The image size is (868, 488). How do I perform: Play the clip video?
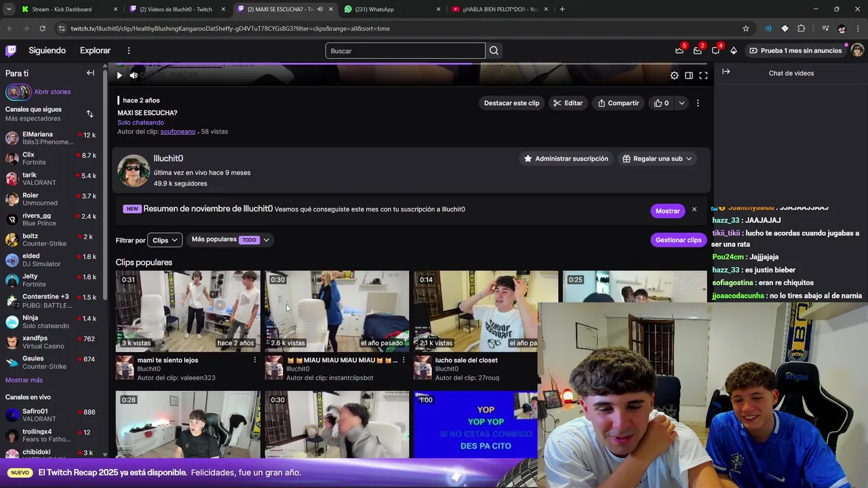click(119, 75)
